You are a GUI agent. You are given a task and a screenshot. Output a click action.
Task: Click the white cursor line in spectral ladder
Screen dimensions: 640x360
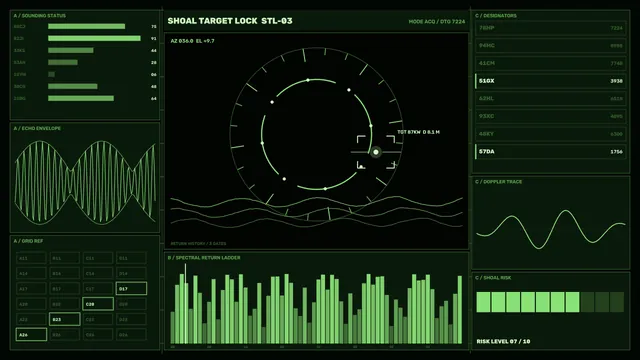(x=185, y=303)
